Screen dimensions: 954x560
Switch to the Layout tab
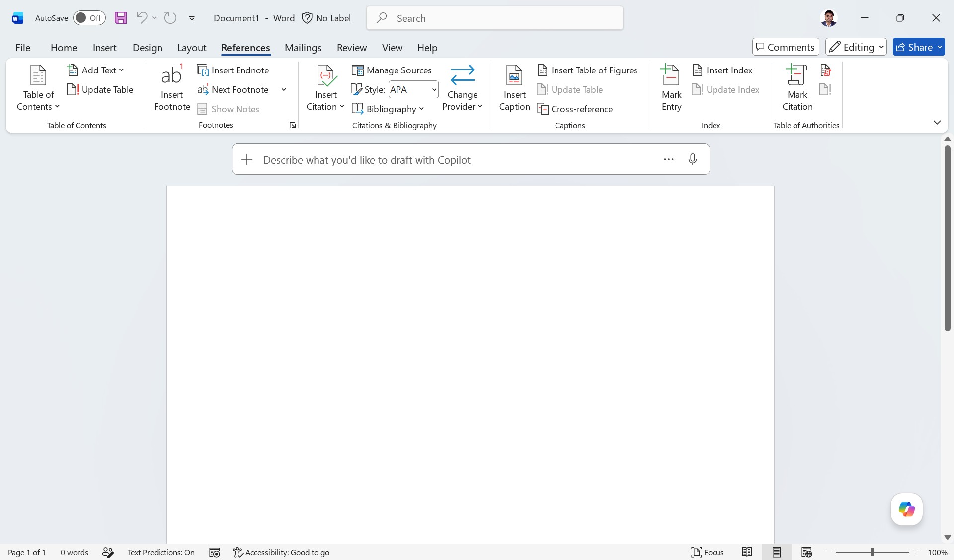[191, 47]
